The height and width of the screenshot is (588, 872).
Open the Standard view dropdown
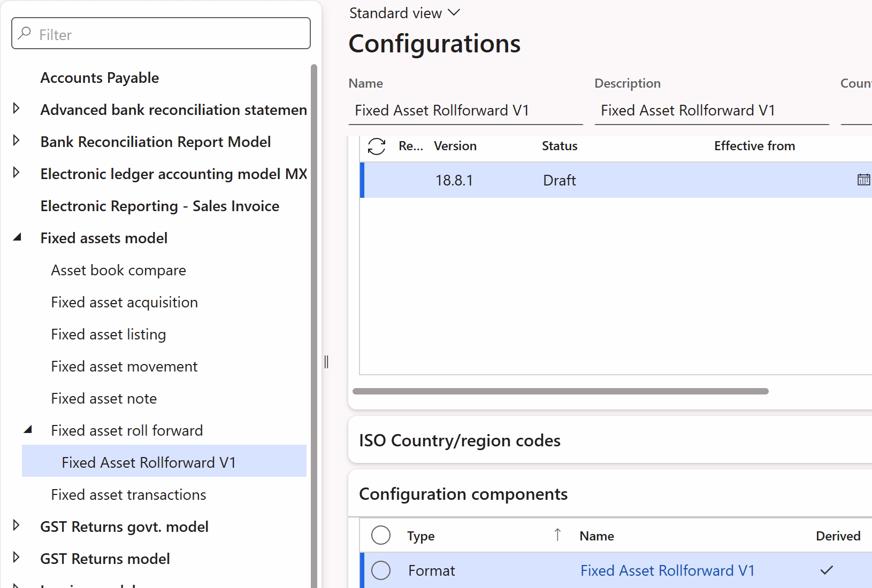click(x=404, y=13)
